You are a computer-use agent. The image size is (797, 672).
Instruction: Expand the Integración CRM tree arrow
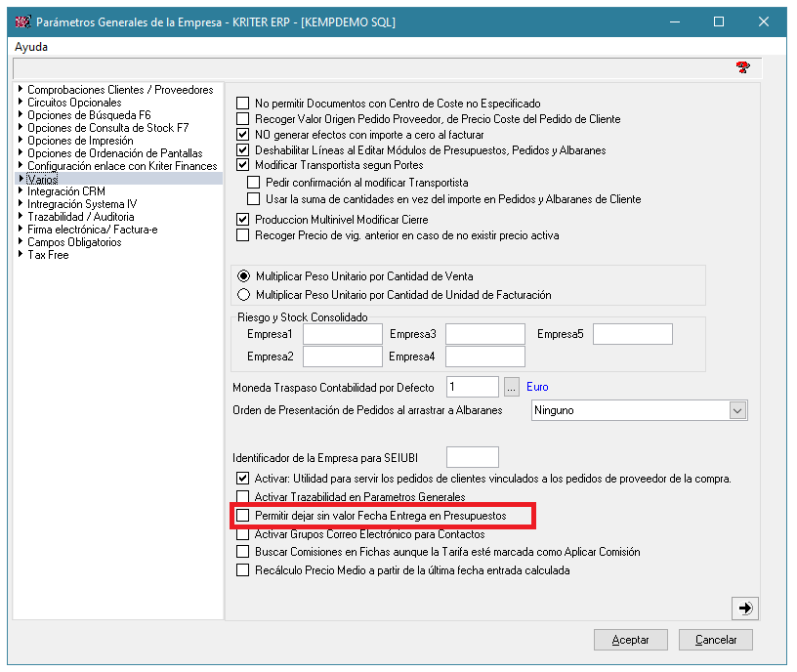click(21, 191)
